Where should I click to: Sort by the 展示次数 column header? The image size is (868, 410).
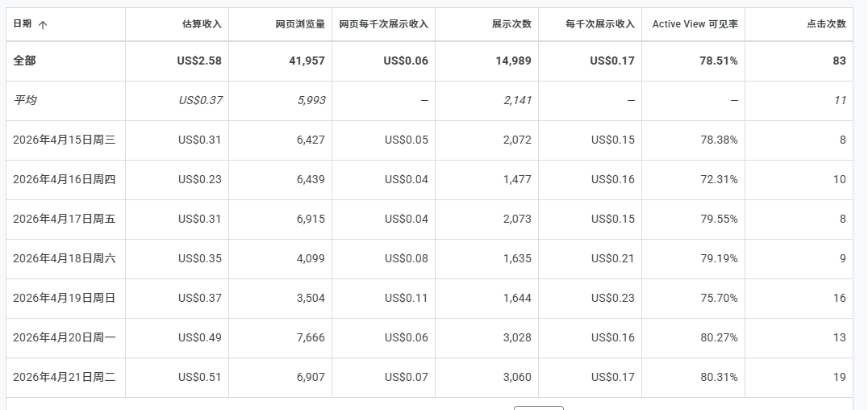point(511,24)
